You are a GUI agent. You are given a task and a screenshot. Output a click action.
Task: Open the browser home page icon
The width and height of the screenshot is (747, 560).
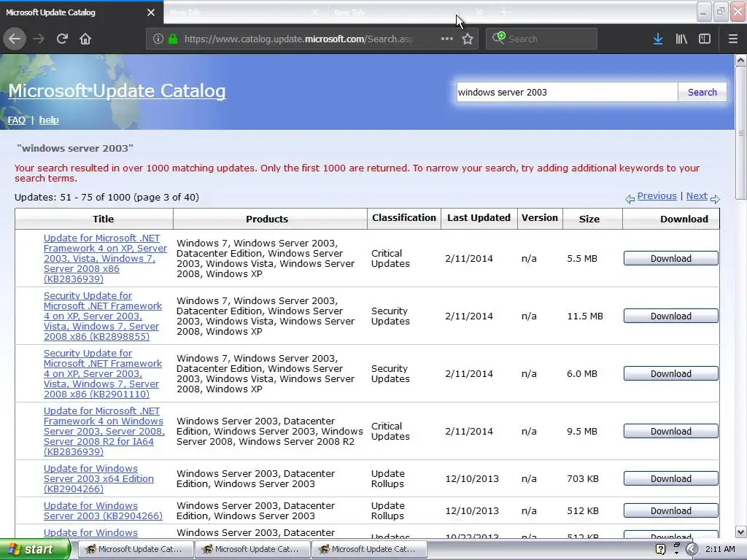85,39
